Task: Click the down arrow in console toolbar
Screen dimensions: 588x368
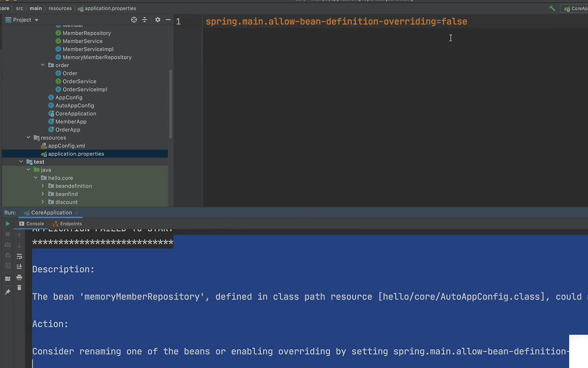Action: [19, 245]
